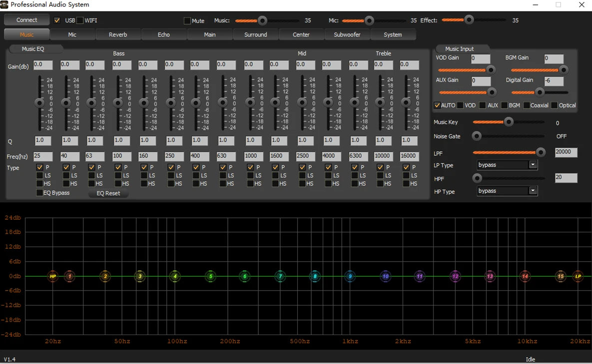This screenshot has width=592, height=364.
Task: Open the Subwoofer tab
Action: pyautogui.click(x=347, y=34)
